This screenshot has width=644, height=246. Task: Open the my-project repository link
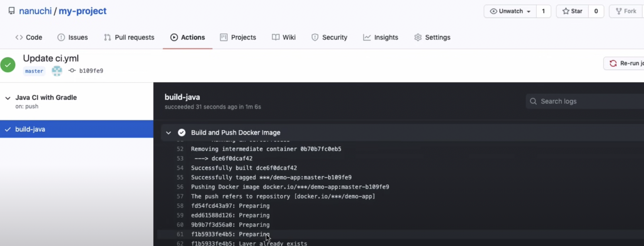tap(83, 11)
